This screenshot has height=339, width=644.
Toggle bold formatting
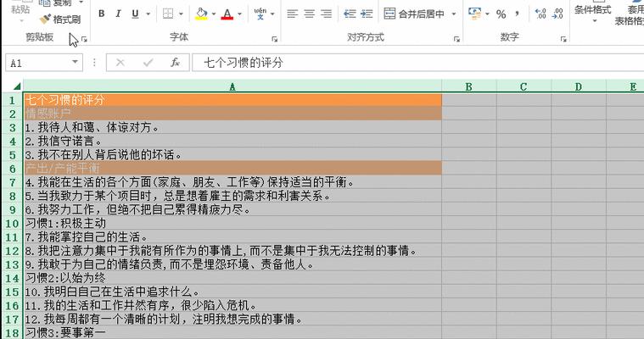point(102,14)
